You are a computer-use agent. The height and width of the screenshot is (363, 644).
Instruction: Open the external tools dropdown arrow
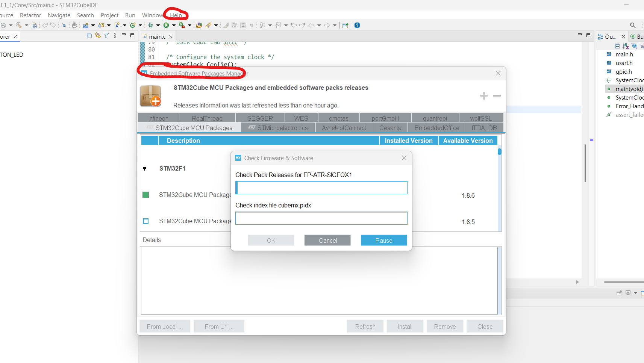coord(189,25)
